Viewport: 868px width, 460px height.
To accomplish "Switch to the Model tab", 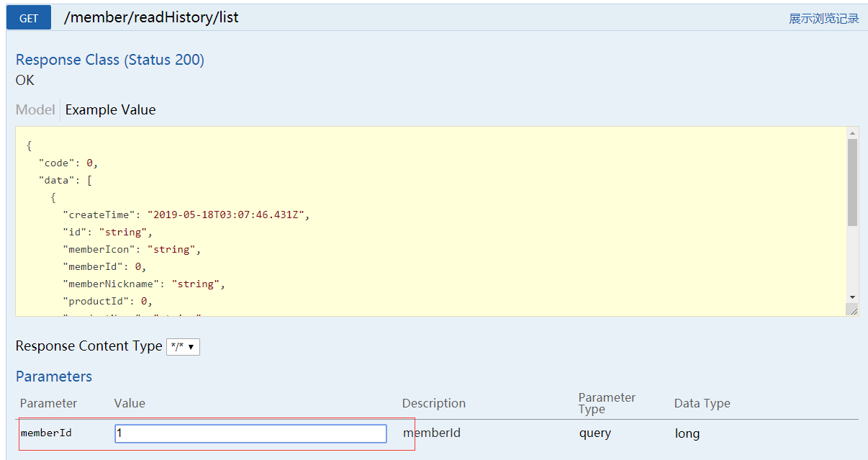I will pos(35,110).
